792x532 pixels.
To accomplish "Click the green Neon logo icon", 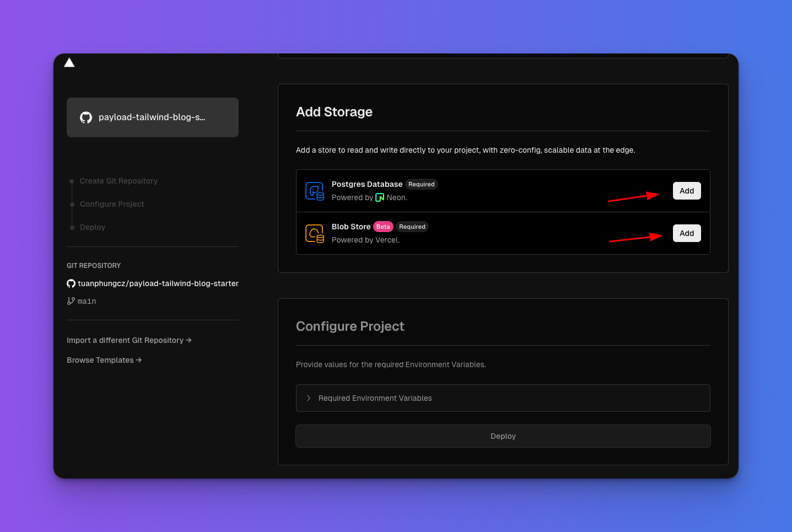I will pos(380,197).
